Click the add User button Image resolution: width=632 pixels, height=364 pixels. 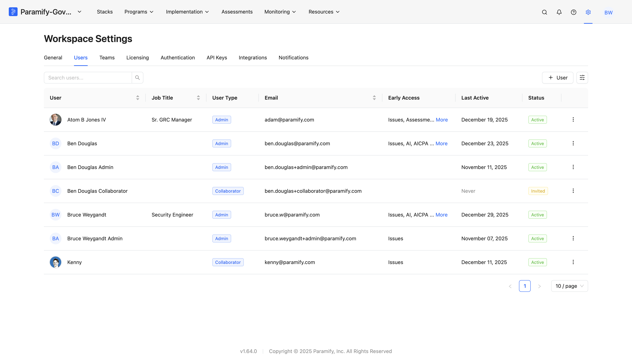click(558, 78)
